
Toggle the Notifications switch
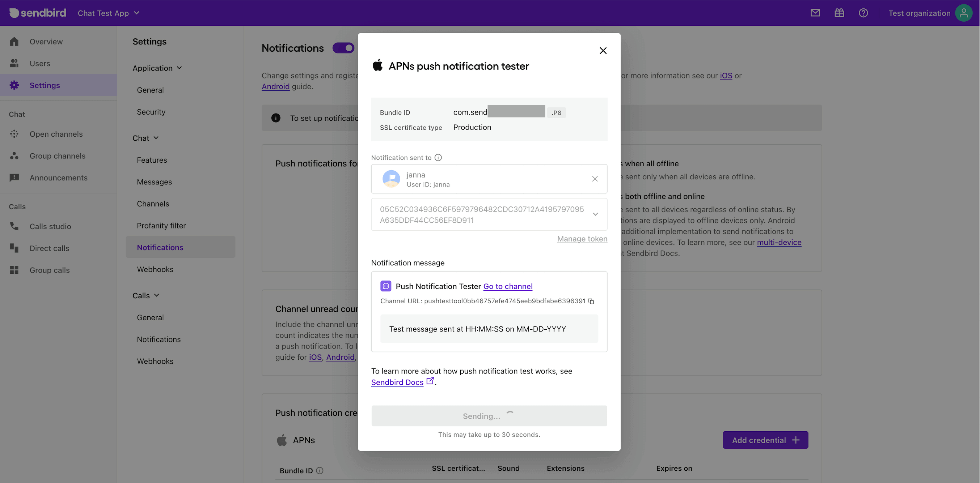343,48
